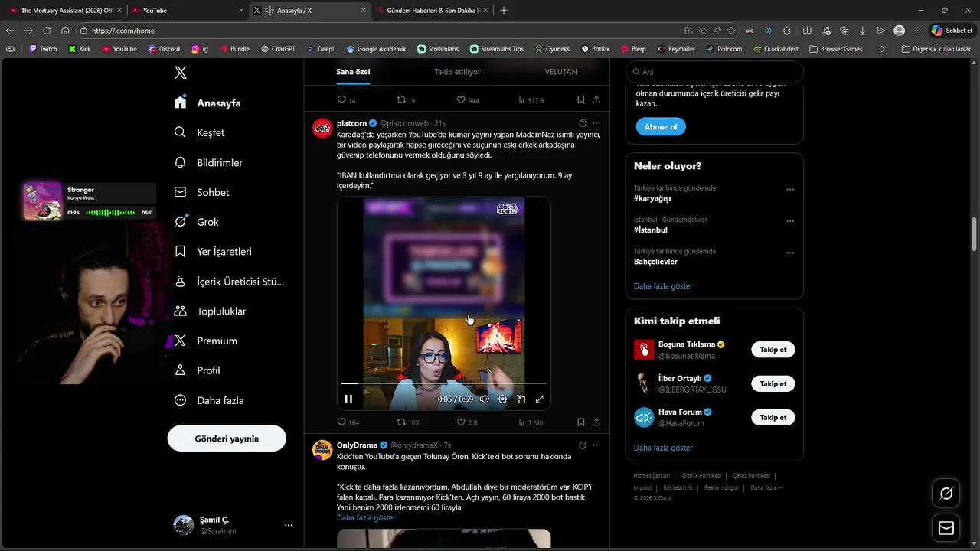Open Profil page
Screen dimensions: 980x551
click(x=197, y=370)
